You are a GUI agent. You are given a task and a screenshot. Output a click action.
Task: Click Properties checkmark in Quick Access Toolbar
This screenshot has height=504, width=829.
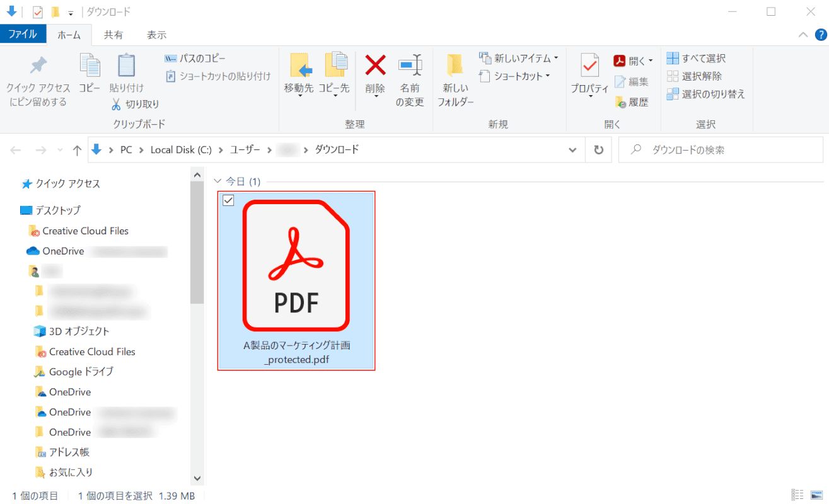coord(38,12)
